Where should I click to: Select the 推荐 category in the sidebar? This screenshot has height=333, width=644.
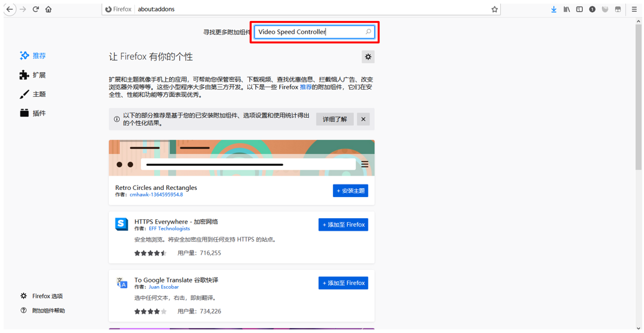33,55
